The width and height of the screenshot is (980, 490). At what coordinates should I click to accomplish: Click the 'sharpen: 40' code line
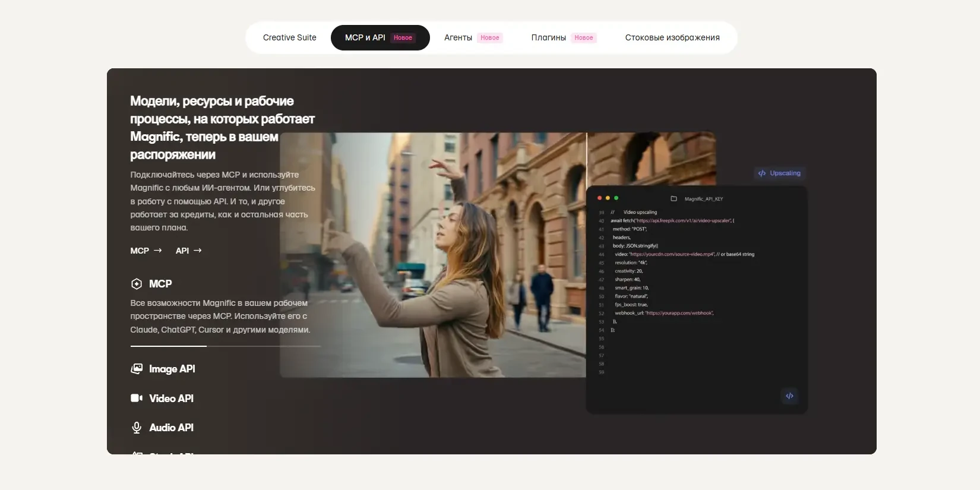click(x=627, y=279)
